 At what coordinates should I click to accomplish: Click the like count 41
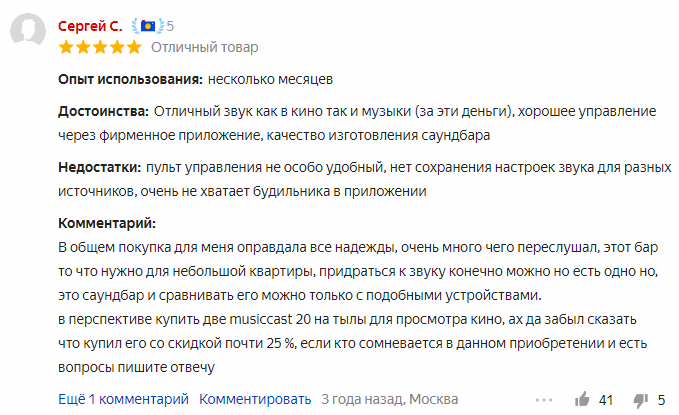pos(606,400)
